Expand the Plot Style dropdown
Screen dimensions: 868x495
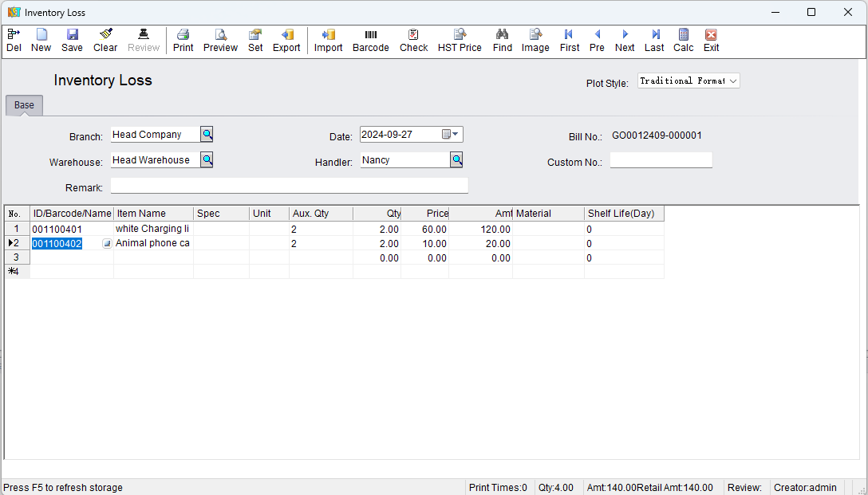click(x=733, y=81)
